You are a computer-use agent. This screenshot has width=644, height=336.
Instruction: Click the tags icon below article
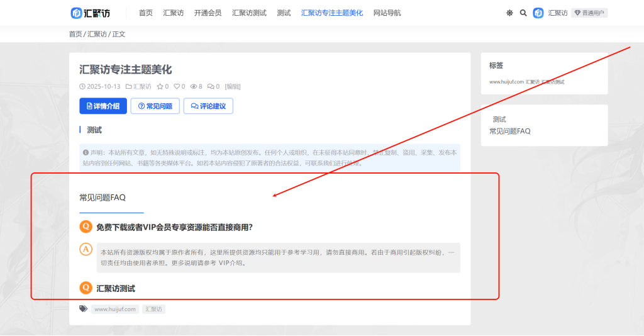84,309
